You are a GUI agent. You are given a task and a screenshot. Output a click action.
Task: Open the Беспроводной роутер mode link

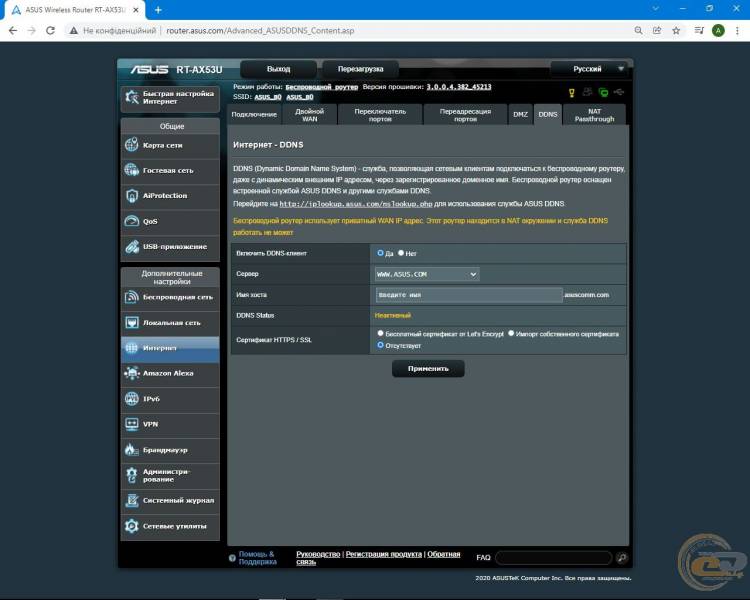321,87
